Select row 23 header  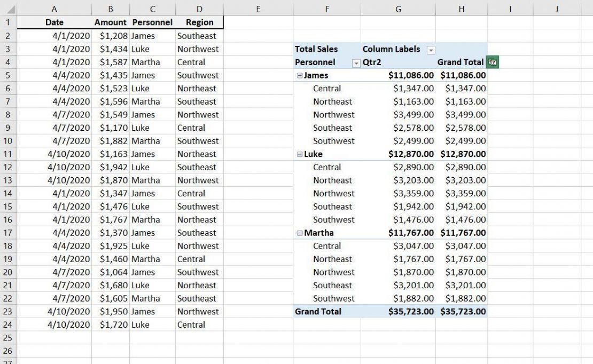click(7, 311)
